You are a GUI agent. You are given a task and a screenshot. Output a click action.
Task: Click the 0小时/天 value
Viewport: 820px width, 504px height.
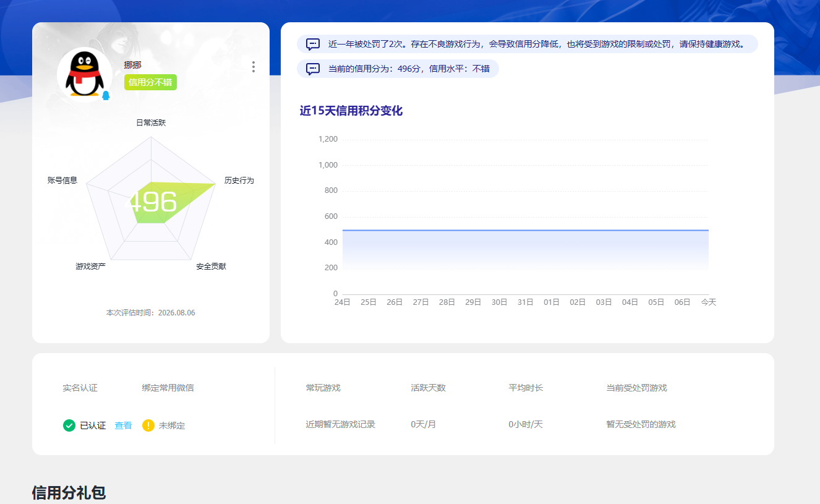point(526,425)
